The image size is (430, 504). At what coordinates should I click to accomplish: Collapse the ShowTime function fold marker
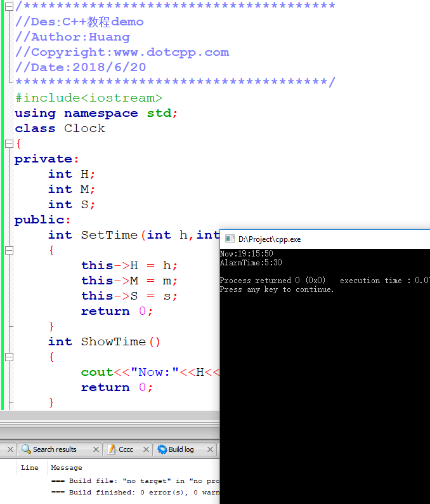[9, 357]
